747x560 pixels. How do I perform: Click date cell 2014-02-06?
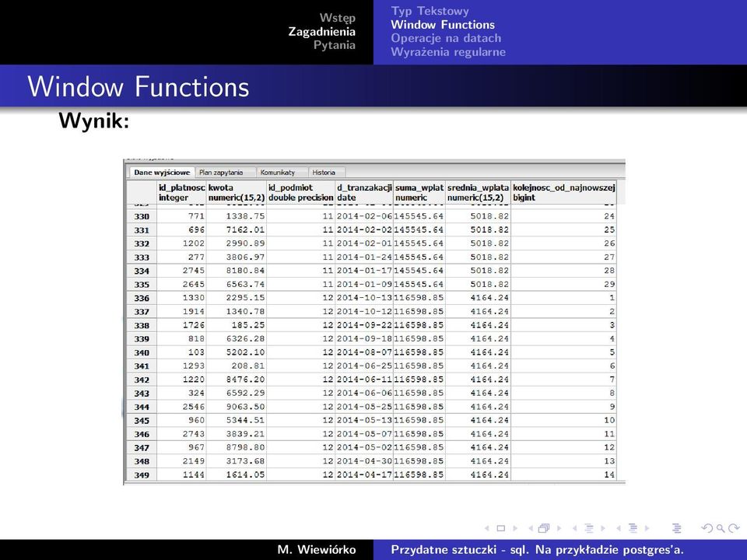[364, 216]
